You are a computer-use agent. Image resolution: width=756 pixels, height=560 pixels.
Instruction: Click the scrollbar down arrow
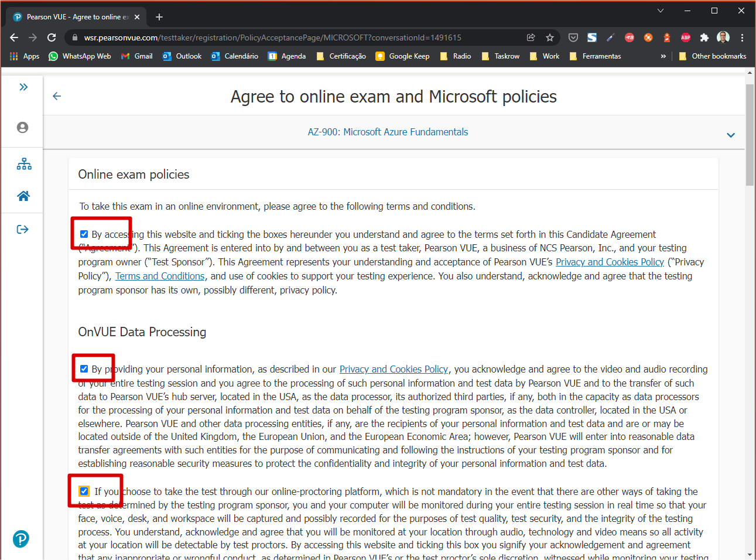750,554
